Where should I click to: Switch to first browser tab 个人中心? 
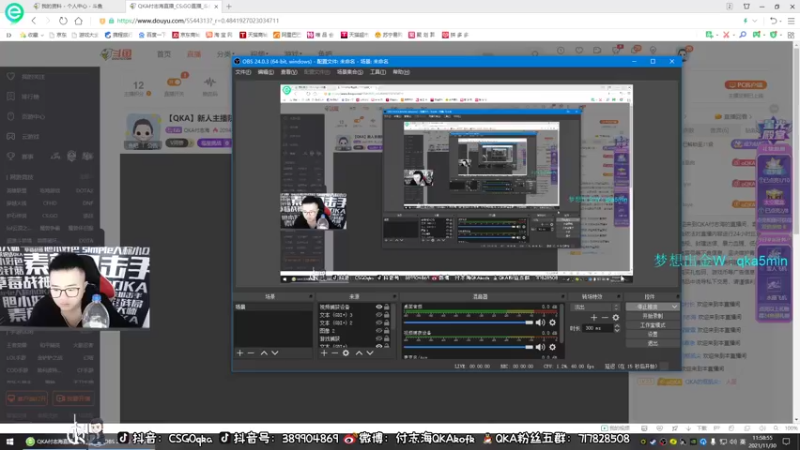71,7
